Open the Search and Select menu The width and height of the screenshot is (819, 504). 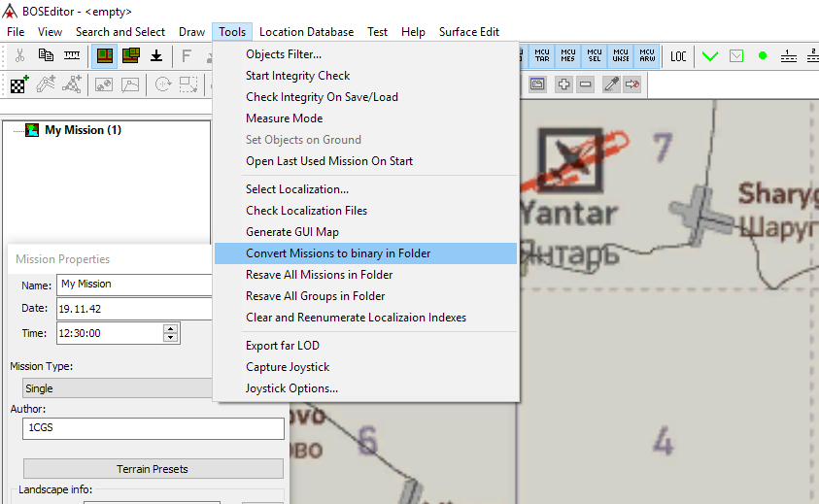(x=120, y=32)
